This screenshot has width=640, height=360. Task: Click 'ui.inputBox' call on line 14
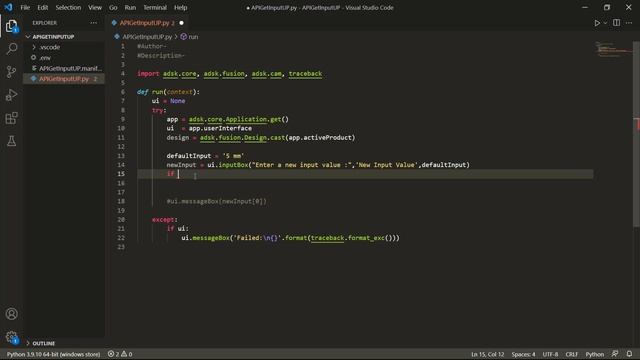(x=227, y=165)
